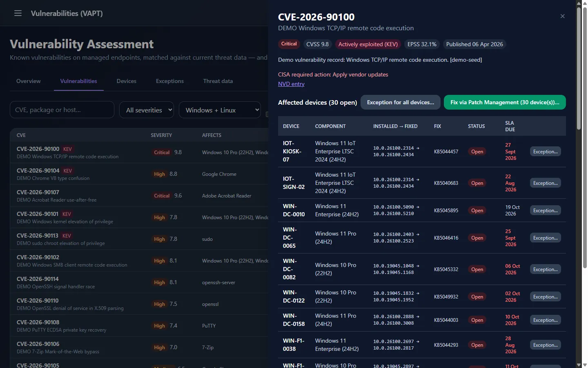This screenshot has width=588, height=368.
Task: Click KB5044457 fix cell
Action: click(x=446, y=151)
